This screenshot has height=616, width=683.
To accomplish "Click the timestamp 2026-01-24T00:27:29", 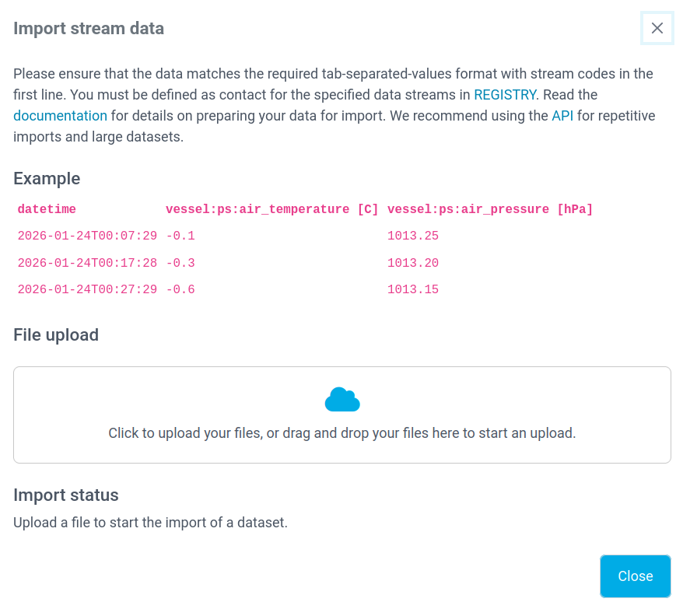I will click(x=87, y=289).
